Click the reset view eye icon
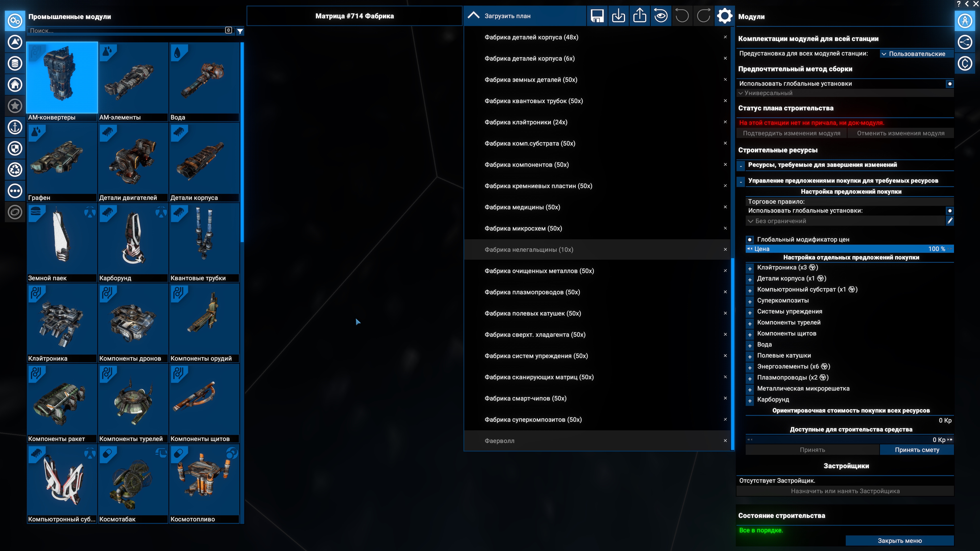 pos(661,16)
